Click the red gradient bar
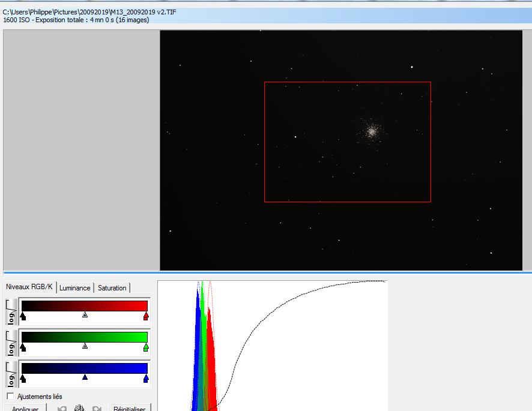 (85, 306)
